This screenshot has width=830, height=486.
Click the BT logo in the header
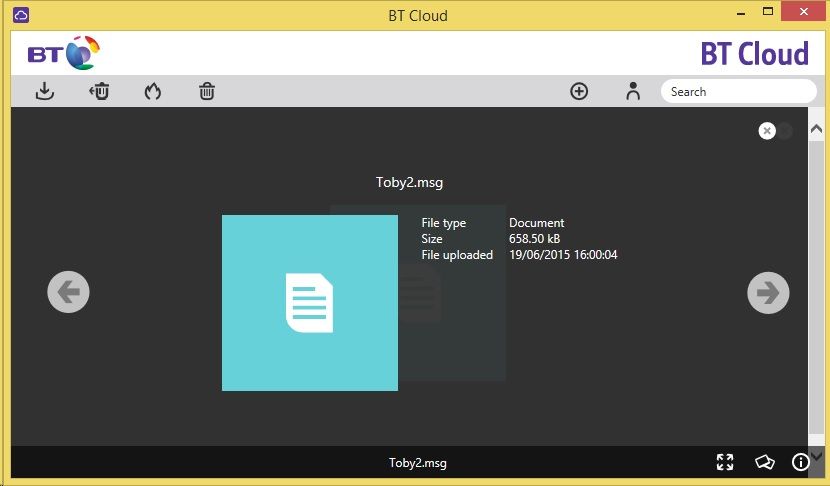pyautogui.click(x=64, y=54)
